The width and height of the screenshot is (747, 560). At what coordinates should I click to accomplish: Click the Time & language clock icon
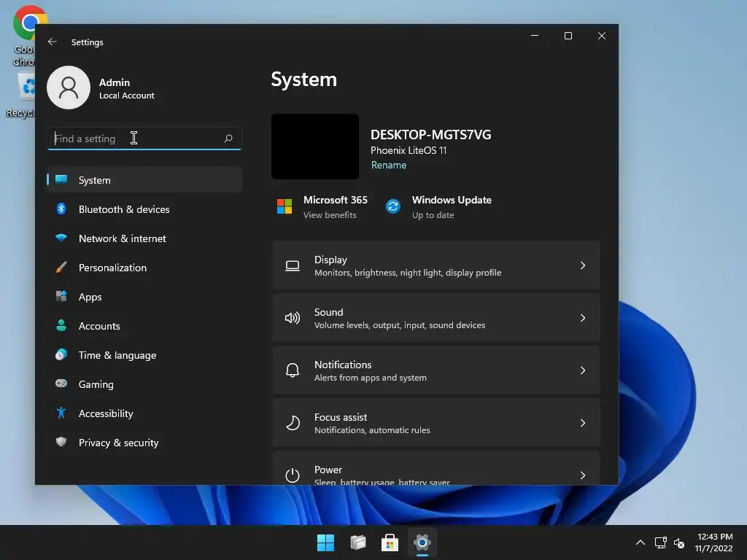point(61,354)
